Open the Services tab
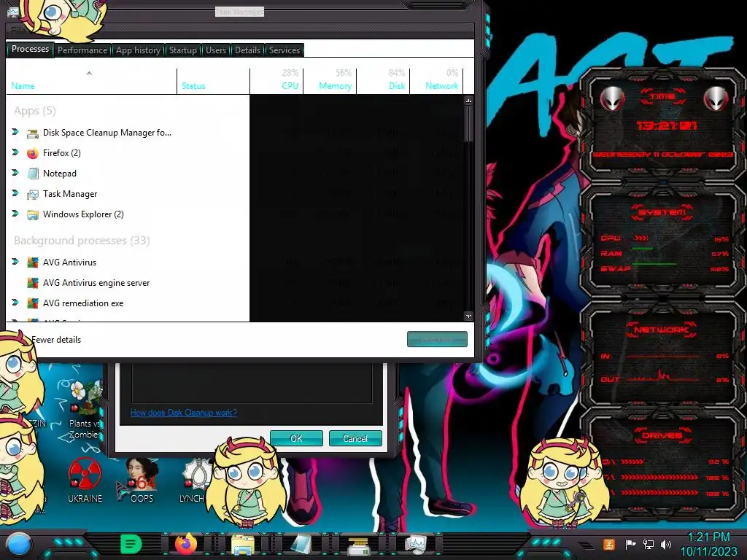This screenshot has height=560, width=747. tap(285, 50)
